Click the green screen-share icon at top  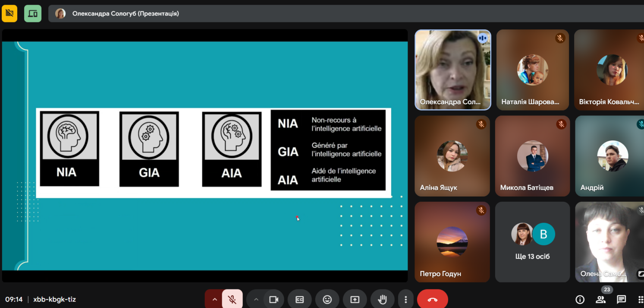33,13
